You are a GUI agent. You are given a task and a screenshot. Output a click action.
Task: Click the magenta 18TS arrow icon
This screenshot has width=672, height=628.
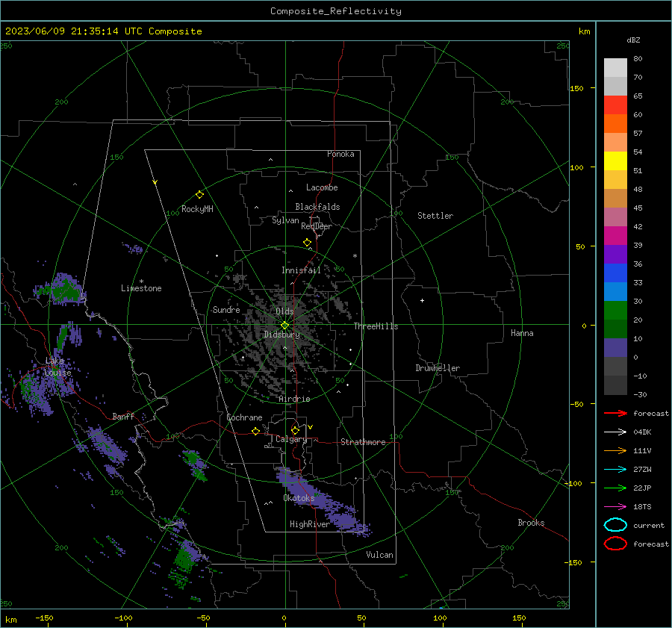tap(615, 507)
